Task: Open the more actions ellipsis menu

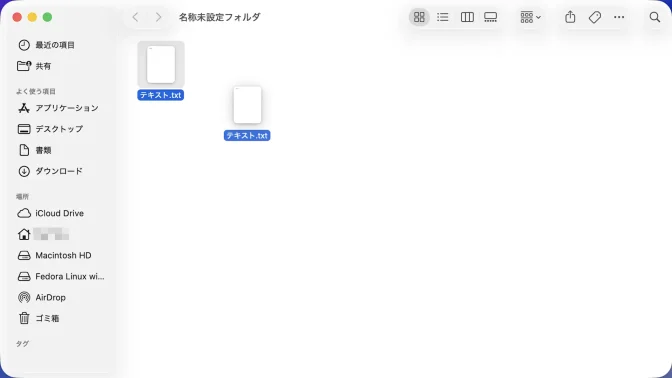Action: pyautogui.click(x=619, y=17)
